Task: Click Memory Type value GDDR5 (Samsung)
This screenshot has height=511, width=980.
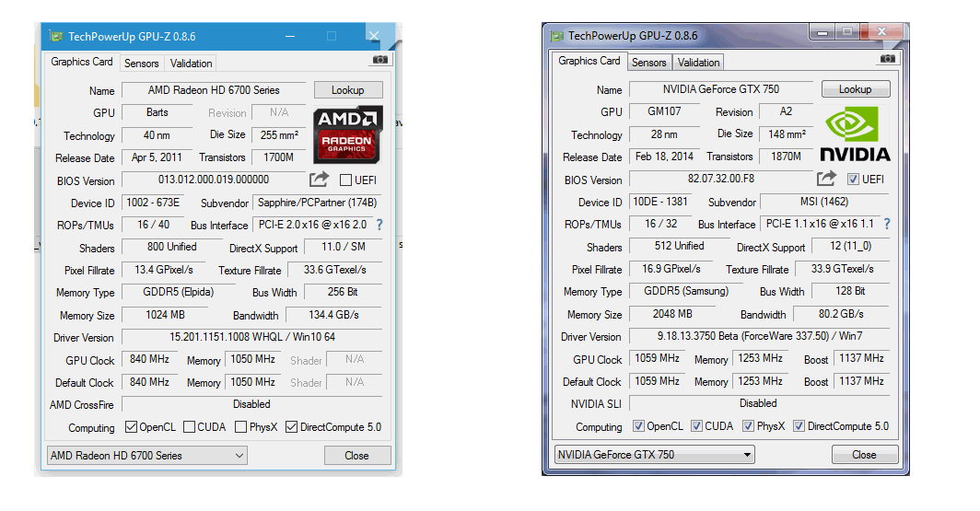Action: [686, 290]
